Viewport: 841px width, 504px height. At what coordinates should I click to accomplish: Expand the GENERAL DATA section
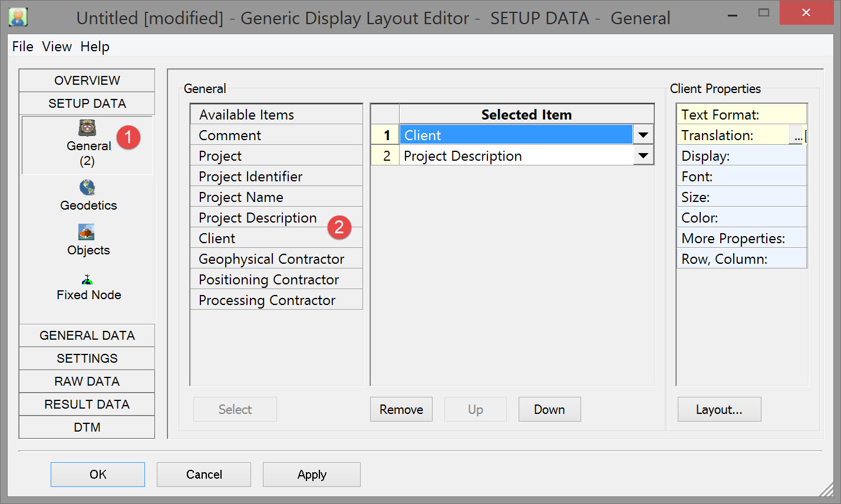(87, 336)
